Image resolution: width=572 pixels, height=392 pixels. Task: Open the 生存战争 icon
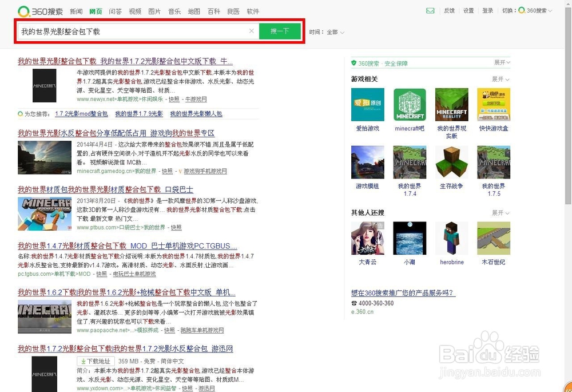452,162
